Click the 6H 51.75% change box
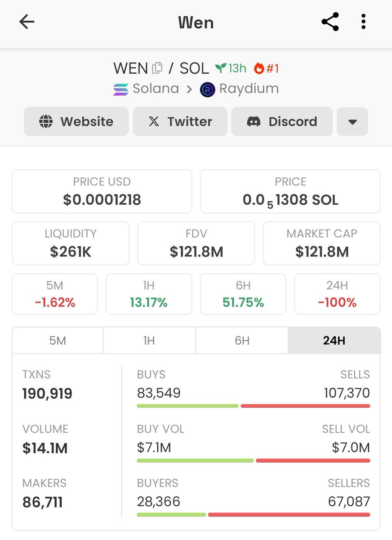 (x=243, y=294)
